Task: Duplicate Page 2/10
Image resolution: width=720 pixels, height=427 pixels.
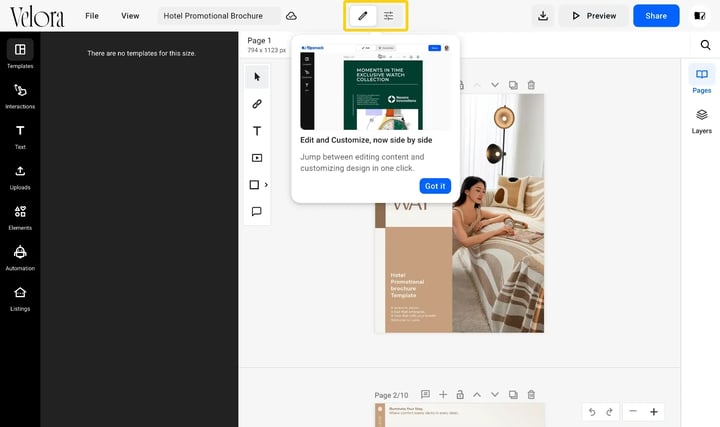Action: coord(513,394)
